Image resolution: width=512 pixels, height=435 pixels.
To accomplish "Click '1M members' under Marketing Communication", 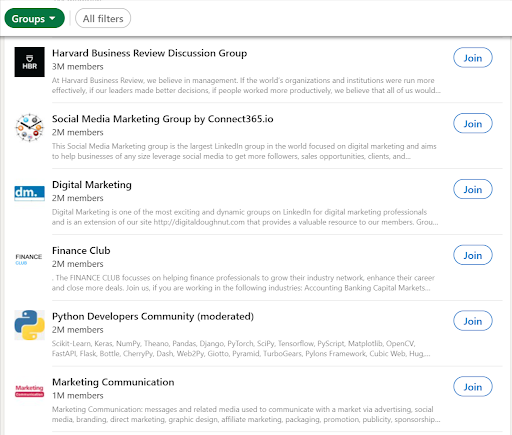I will point(78,395).
